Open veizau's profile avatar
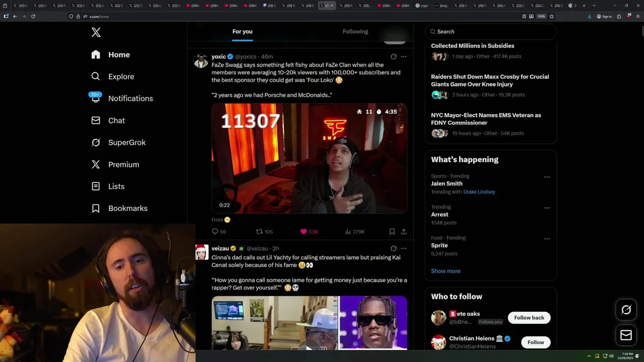 point(201,252)
